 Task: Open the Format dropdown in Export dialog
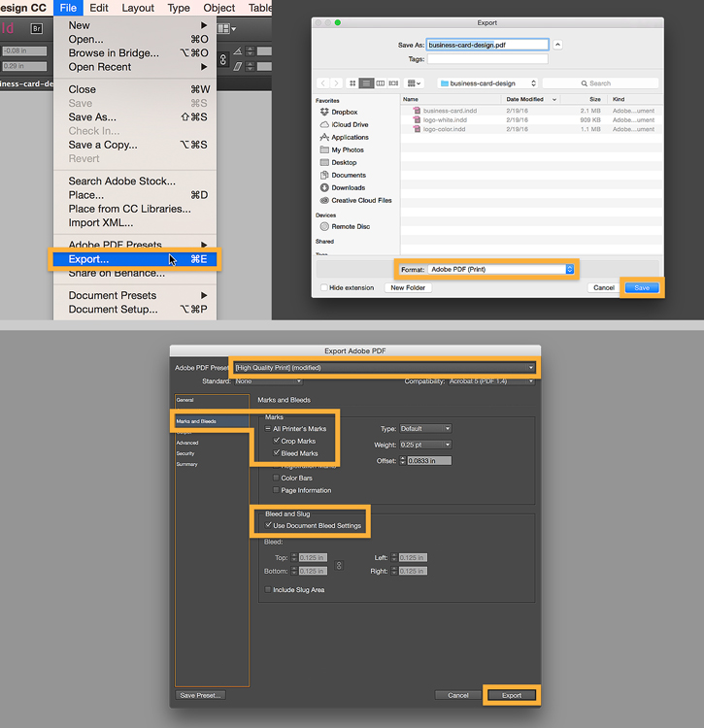(501, 269)
